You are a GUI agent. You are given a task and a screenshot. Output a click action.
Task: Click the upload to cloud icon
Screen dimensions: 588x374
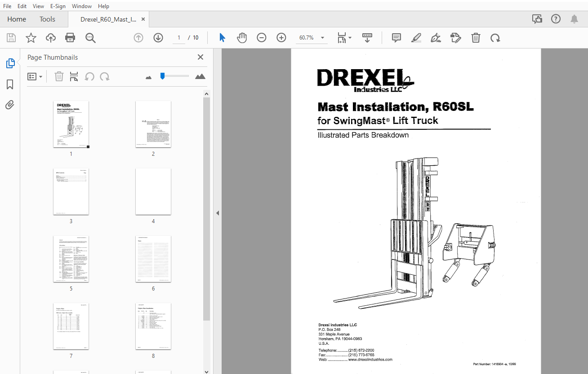[51, 38]
